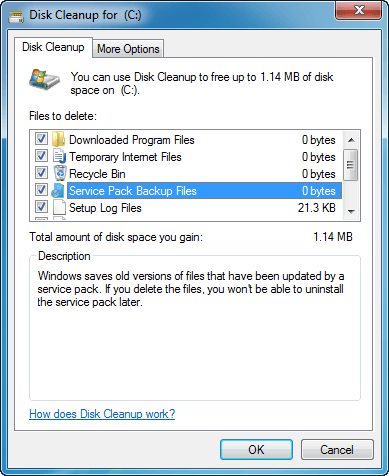Click the Service Pack Backup Files icon

click(x=58, y=190)
